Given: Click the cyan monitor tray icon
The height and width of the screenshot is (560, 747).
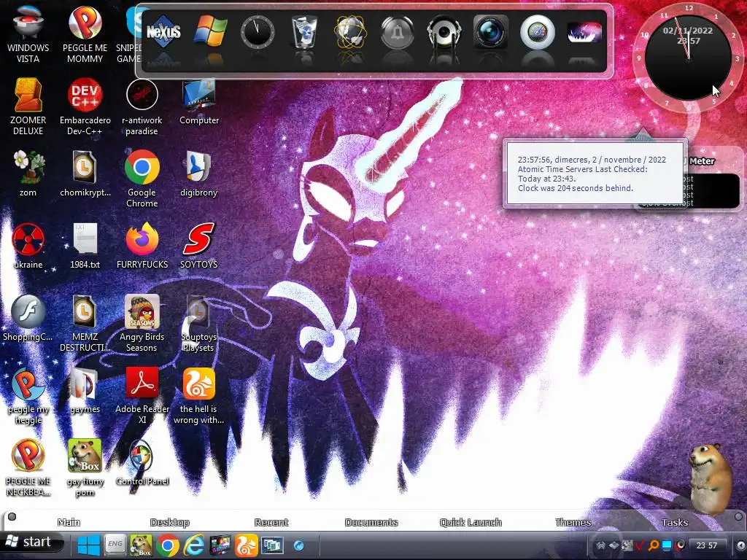Looking at the screenshot, I should [x=667, y=545].
